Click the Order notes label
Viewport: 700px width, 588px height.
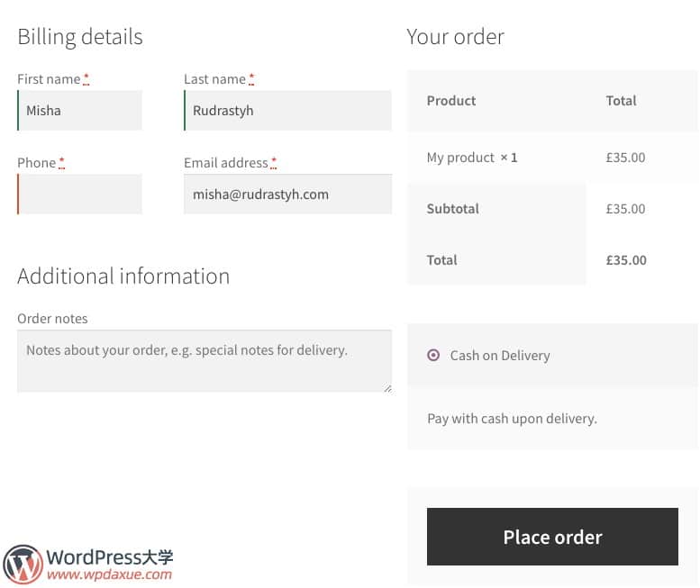(52, 319)
